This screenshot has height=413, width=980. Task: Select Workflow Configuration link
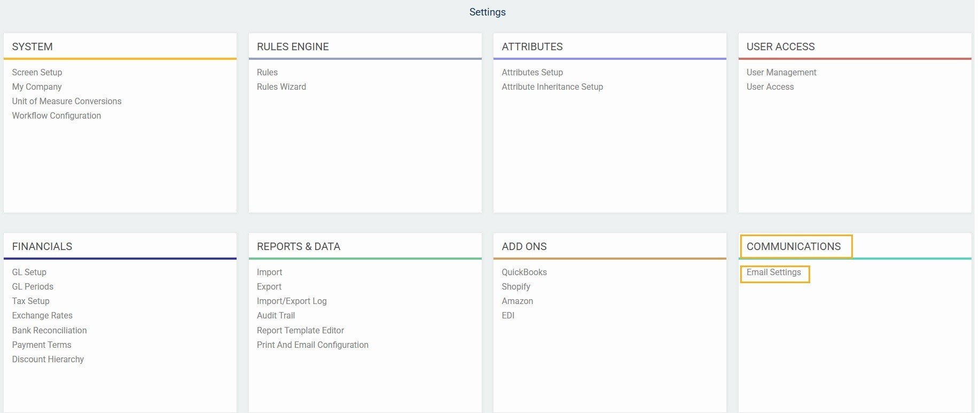[57, 115]
